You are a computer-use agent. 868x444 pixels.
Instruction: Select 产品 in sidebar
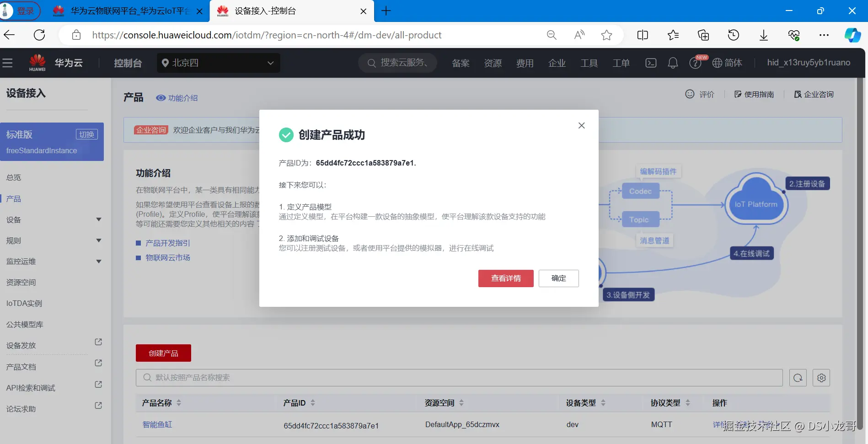(x=14, y=199)
